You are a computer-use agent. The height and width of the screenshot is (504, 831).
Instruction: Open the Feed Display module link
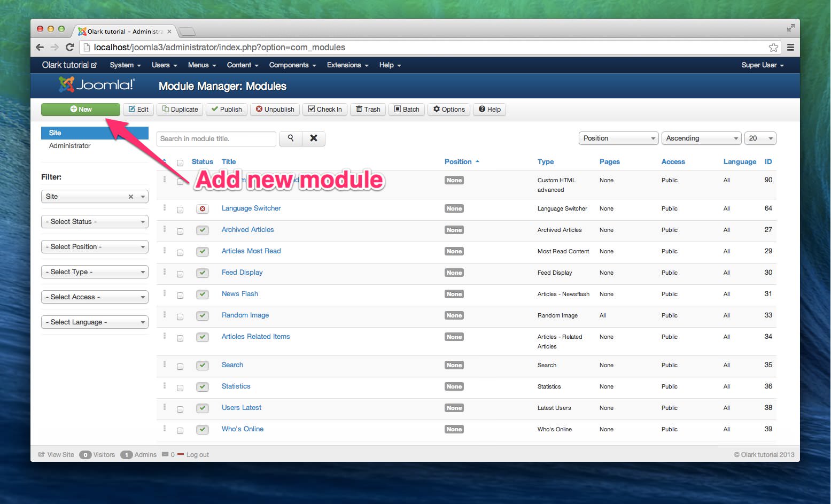(x=242, y=273)
